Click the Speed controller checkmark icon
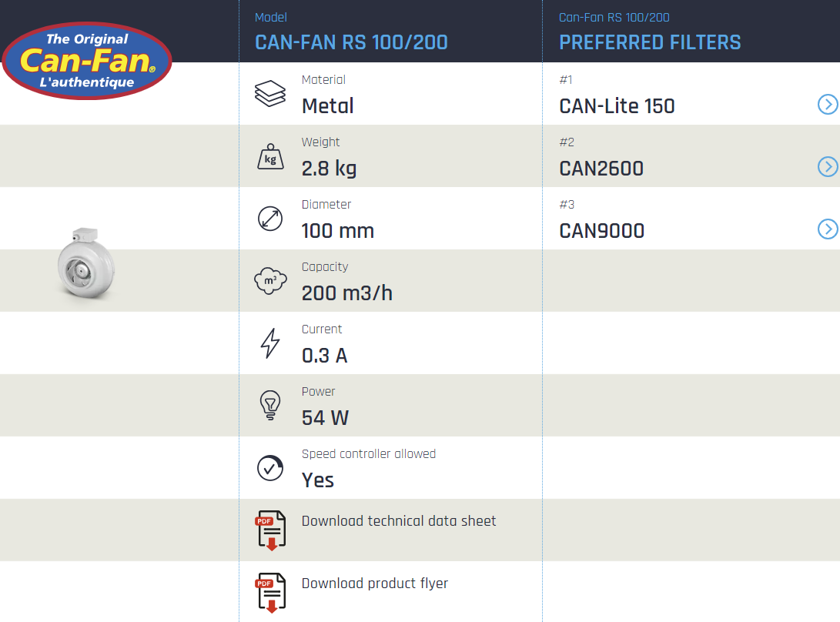Screen dimensions: 840x622 pos(270,467)
